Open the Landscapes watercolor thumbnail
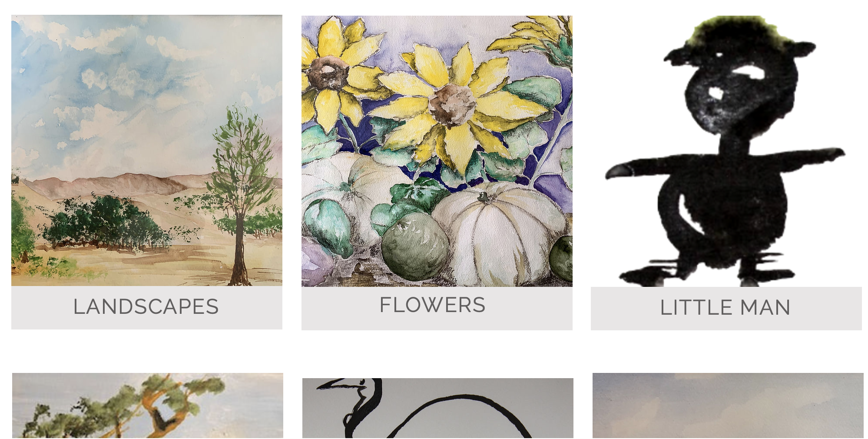The image size is (868, 439). (147, 150)
